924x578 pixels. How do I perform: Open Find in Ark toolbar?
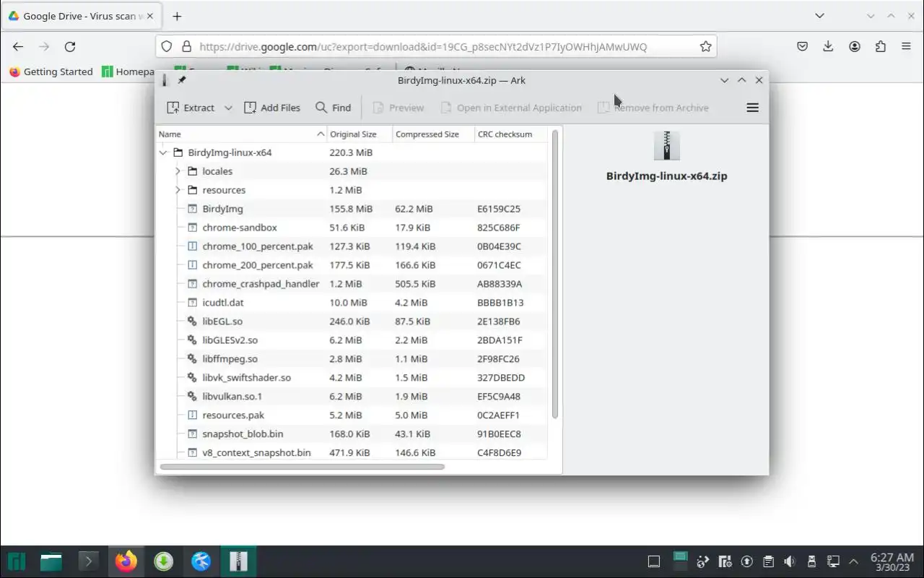334,108
